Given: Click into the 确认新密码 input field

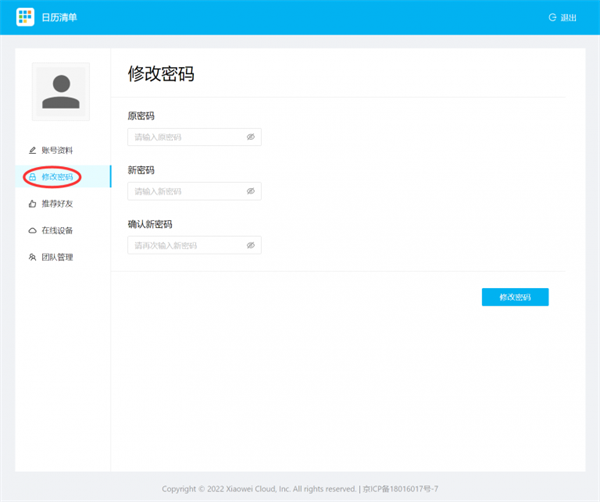Looking at the screenshot, I should pyautogui.click(x=185, y=245).
